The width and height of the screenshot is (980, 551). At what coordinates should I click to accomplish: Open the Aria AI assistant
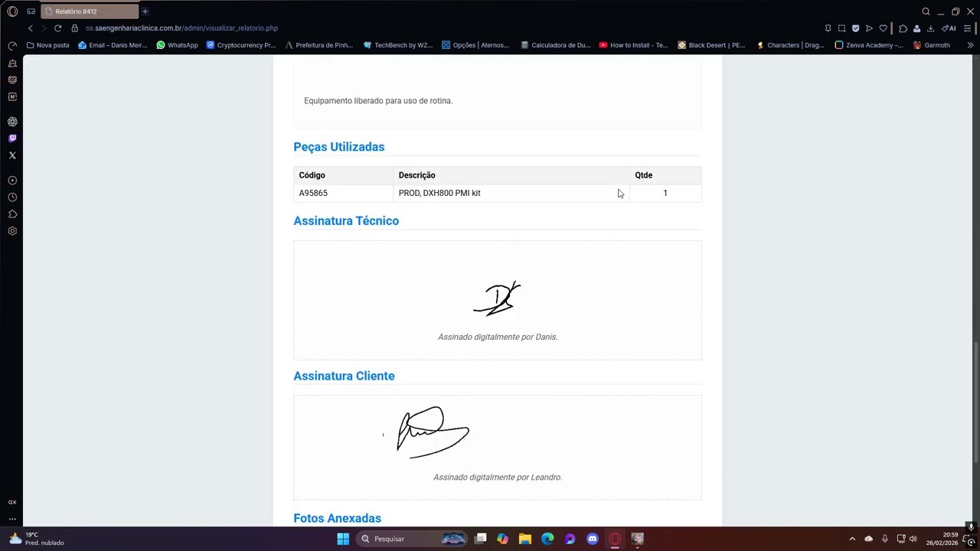pyautogui.click(x=949, y=28)
